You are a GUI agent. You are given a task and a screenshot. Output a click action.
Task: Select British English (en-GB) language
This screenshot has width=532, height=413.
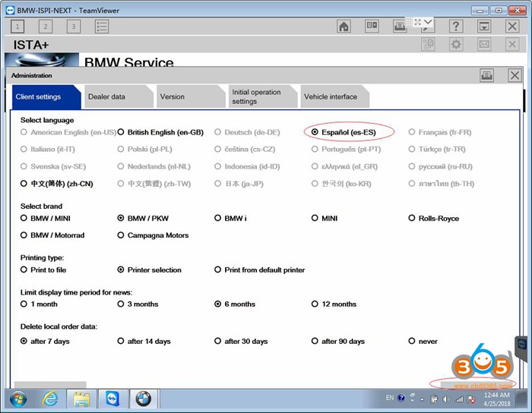tap(120, 132)
